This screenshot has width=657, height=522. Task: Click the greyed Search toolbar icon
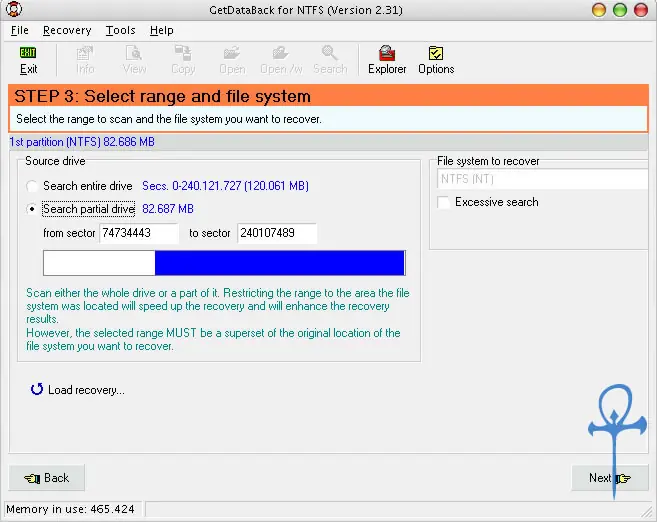[x=330, y=61]
